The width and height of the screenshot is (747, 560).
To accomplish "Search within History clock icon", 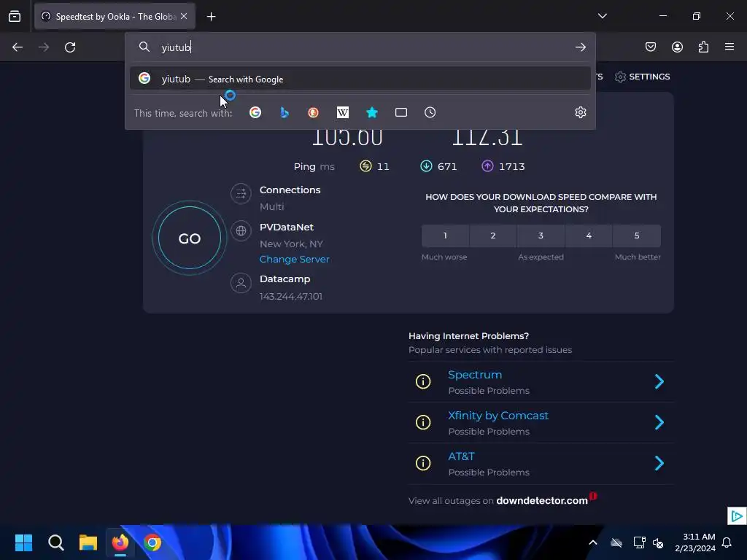I will coord(430,112).
